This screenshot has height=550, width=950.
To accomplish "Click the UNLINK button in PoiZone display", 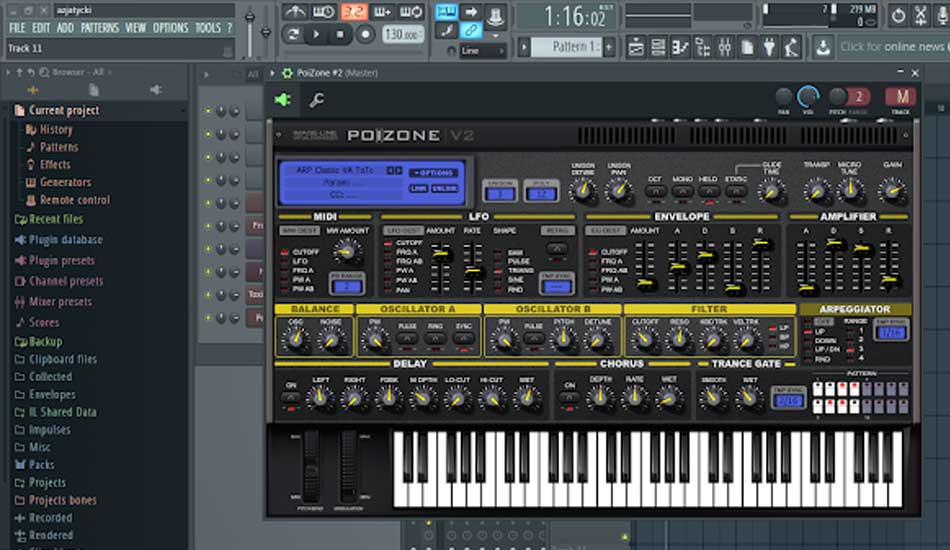I will [445, 188].
